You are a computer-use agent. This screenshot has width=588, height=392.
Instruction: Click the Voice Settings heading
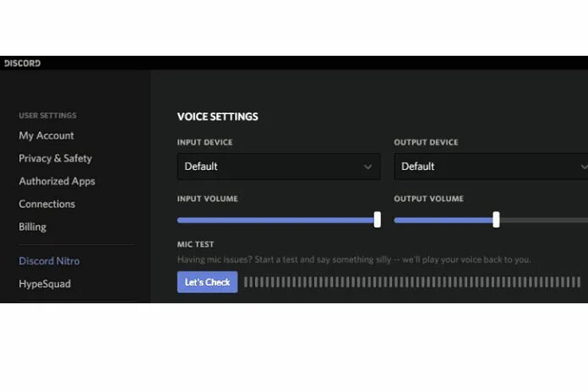point(217,117)
